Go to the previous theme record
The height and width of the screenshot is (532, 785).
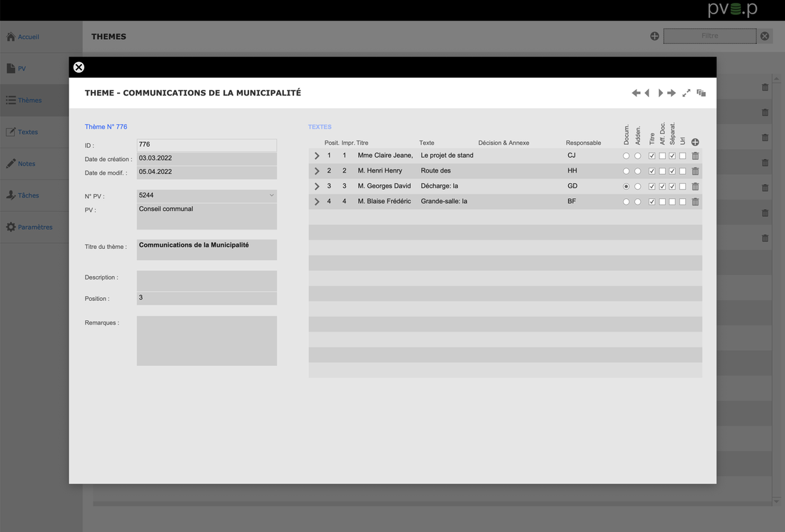(x=647, y=93)
